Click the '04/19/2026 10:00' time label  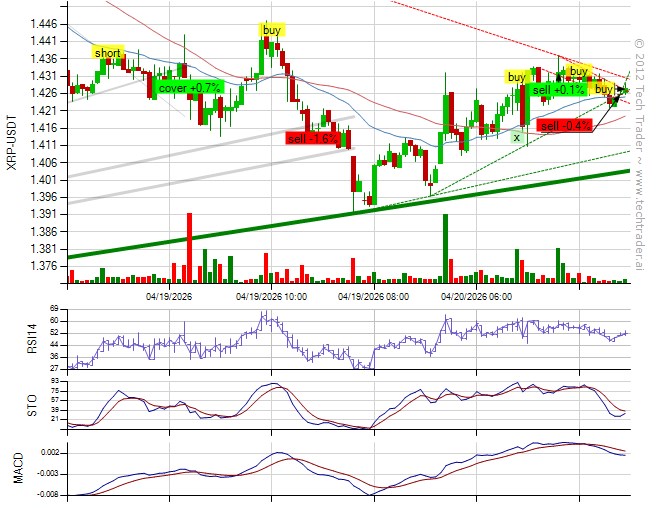(x=271, y=297)
